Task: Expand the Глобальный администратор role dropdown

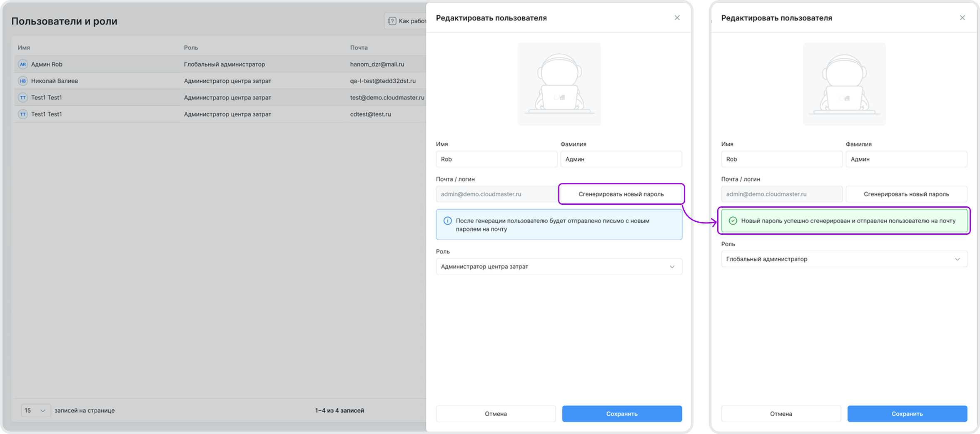Action: pos(844,259)
